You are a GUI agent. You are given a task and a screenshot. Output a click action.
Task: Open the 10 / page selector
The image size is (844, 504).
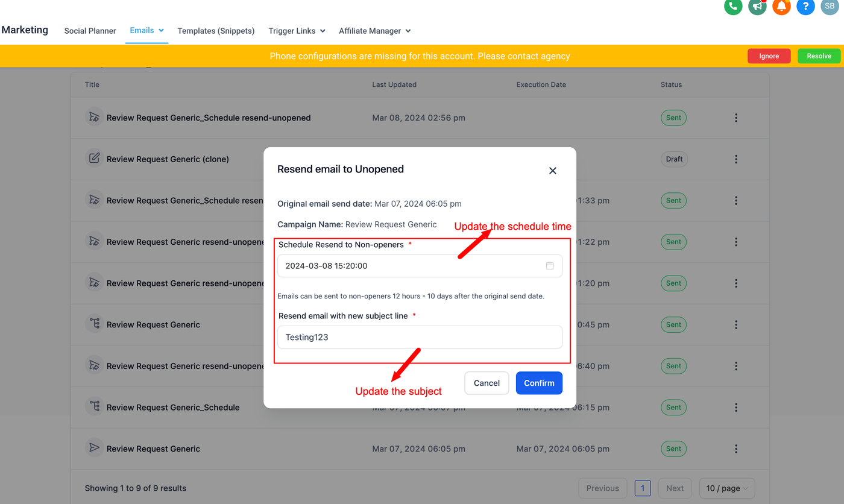click(726, 488)
